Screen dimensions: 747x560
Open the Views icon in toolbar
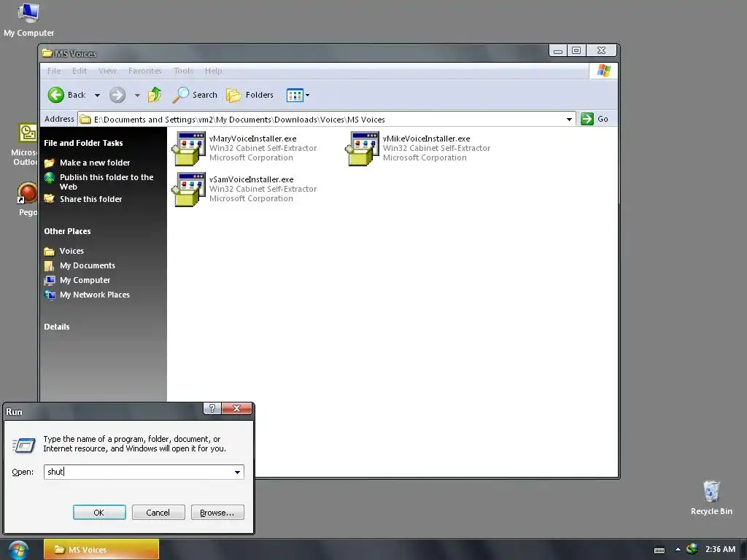[x=295, y=95]
